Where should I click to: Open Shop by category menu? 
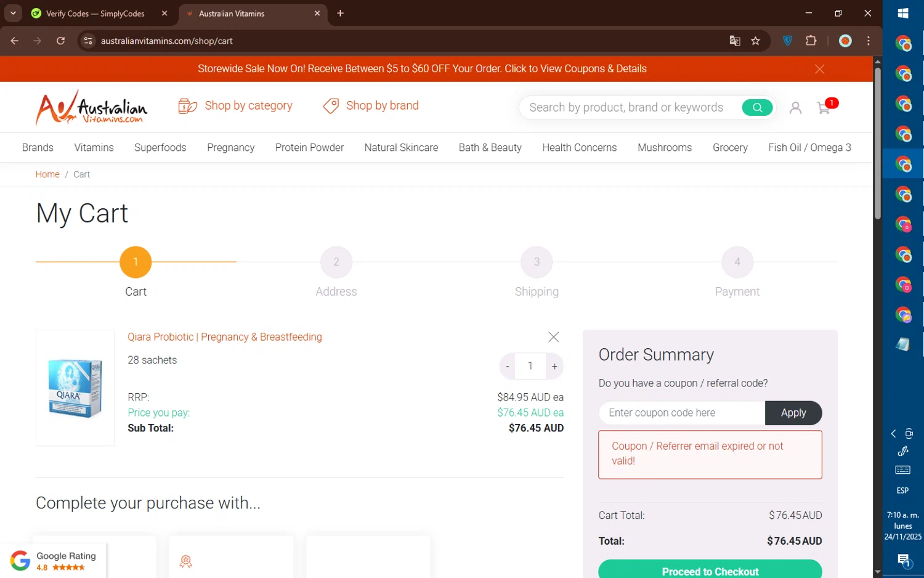click(235, 106)
